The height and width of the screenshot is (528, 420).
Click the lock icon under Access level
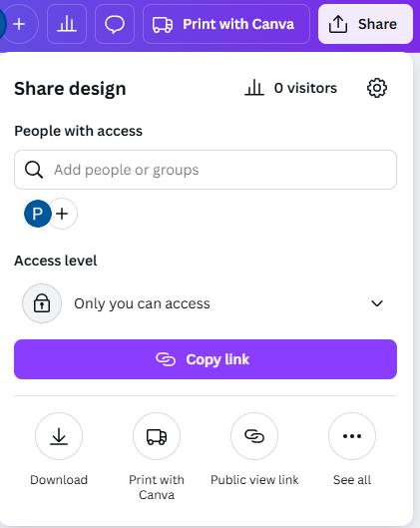(42, 303)
